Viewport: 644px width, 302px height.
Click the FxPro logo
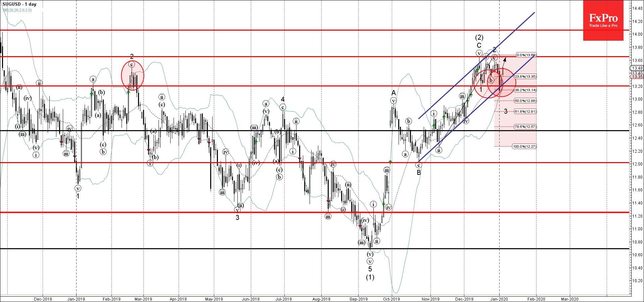(603, 21)
